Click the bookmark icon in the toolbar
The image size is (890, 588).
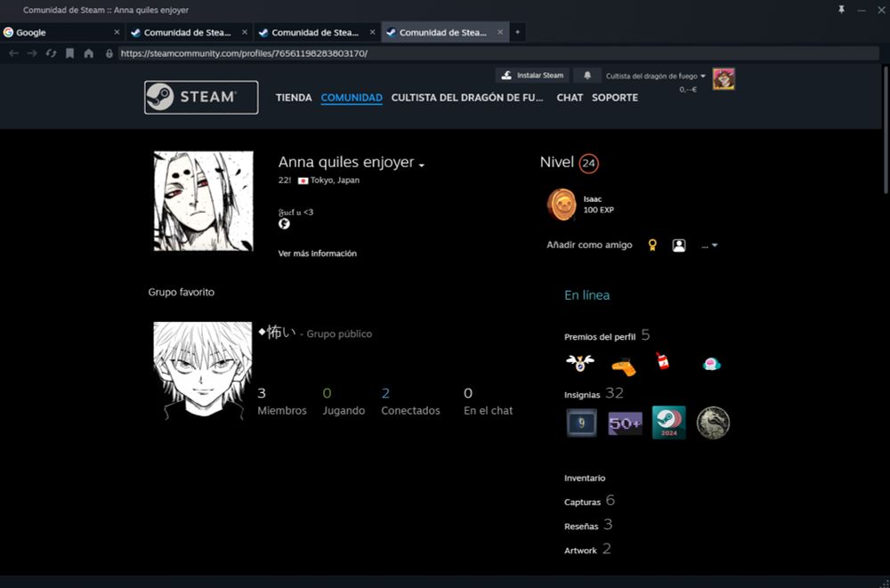click(x=69, y=53)
